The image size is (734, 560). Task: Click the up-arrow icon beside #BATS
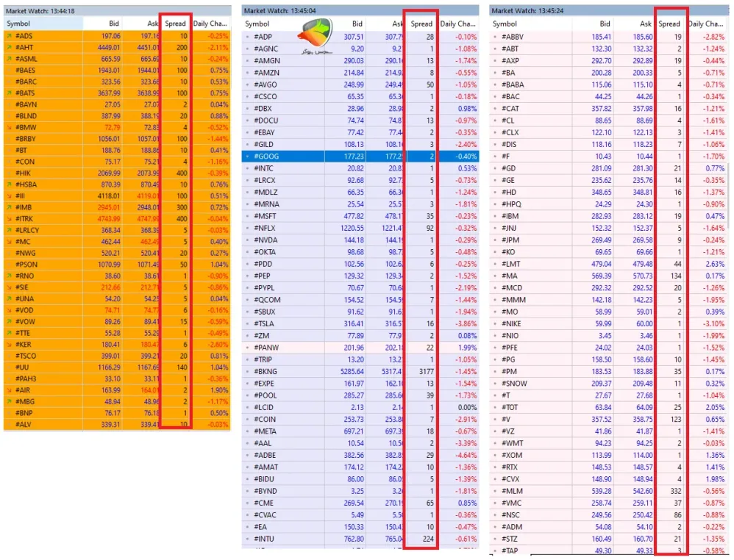[10, 93]
